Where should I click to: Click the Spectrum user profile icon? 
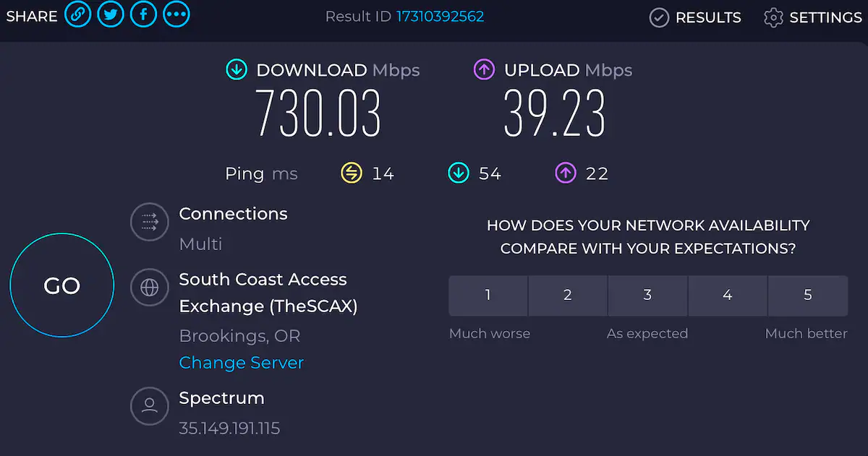click(150, 405)
